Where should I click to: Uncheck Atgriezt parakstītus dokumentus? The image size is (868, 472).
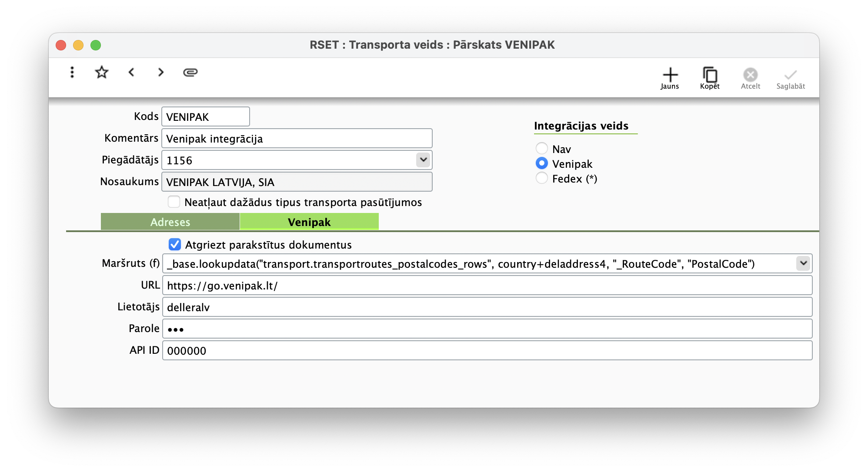pyautogui.click(x=175, y=245)
